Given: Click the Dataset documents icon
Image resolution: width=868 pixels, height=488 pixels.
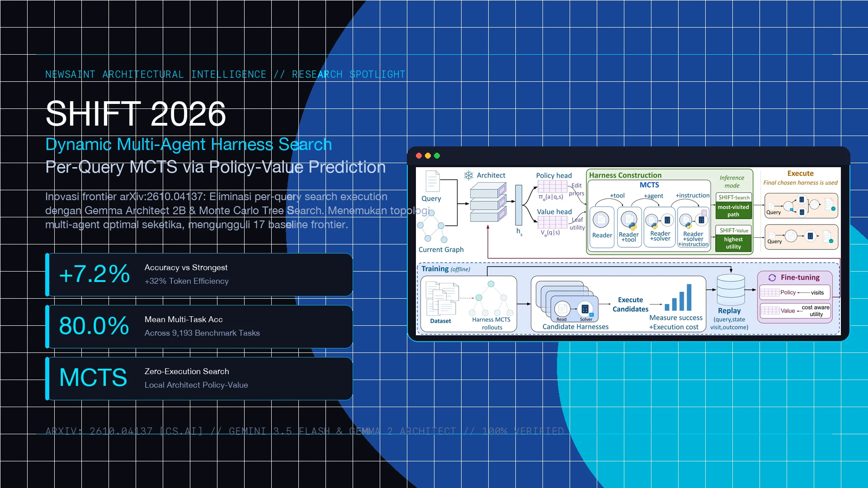Looking at the screenshot, I should [442, 298].
